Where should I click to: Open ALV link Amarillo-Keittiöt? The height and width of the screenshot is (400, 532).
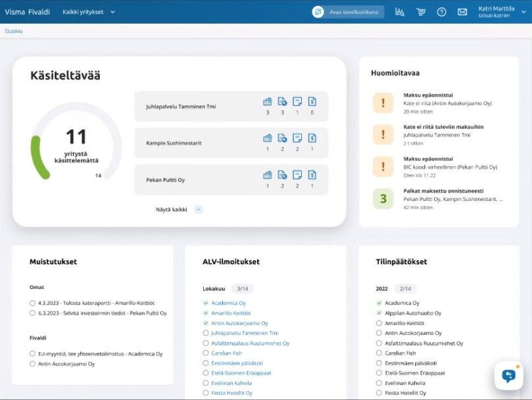231,313
